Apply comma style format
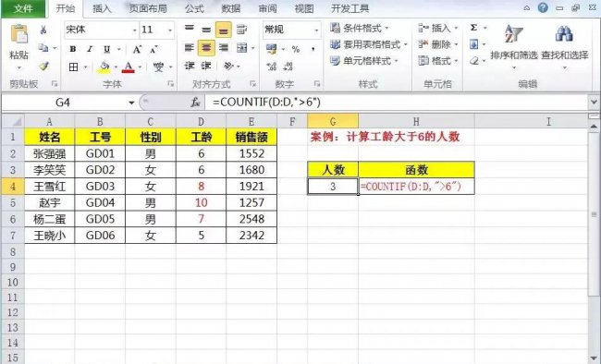601x364 pixels. 313,49
